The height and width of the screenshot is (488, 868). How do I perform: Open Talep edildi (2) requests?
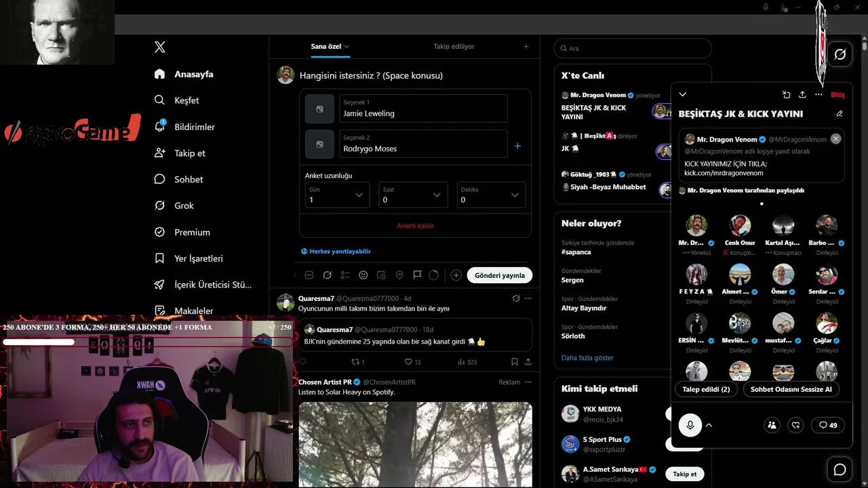[706, 390]
